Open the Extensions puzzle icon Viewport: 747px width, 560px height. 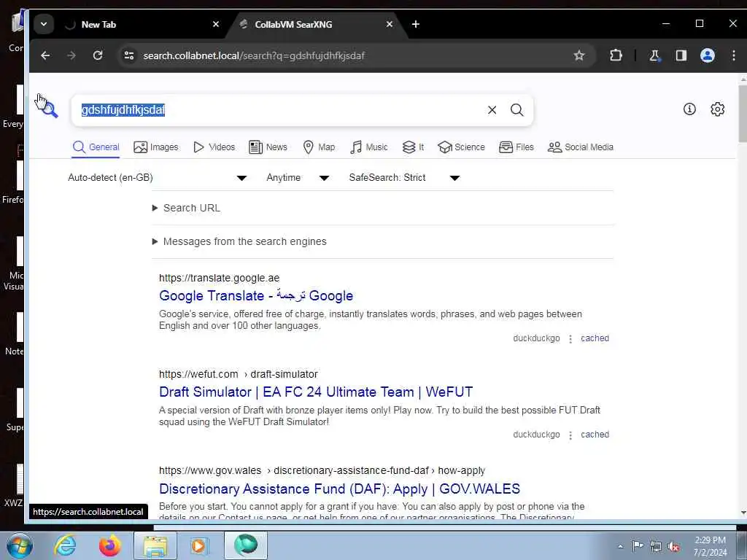point(616,55)
